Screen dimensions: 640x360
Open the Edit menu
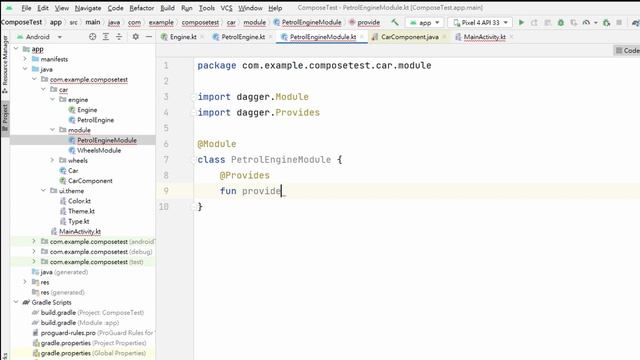point(43,8)
